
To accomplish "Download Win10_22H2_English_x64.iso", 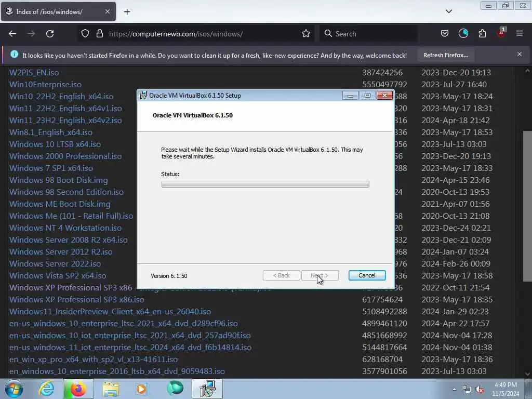I will 61,96.
